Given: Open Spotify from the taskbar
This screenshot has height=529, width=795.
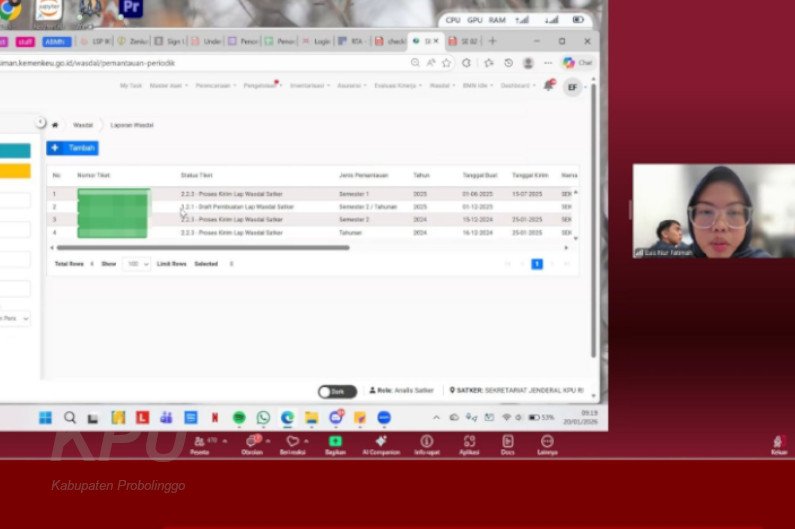Looking at the screenshot, I should coord(239,417).
